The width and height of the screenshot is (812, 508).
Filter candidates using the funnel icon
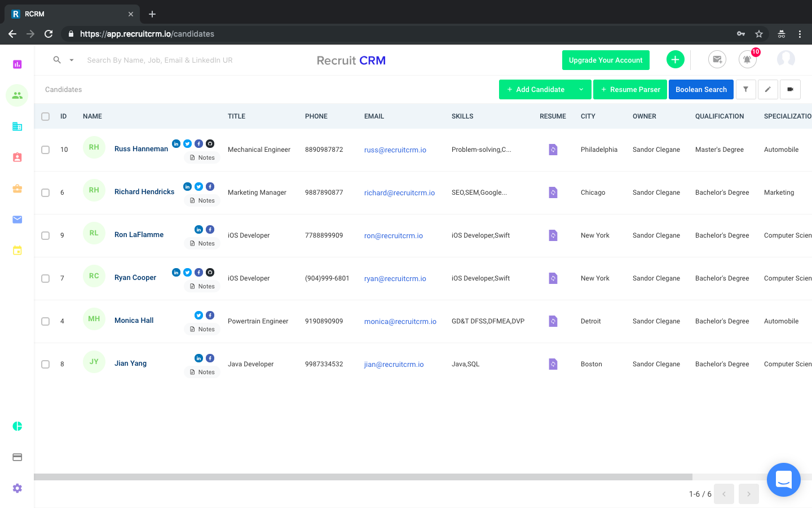[745, 89]
